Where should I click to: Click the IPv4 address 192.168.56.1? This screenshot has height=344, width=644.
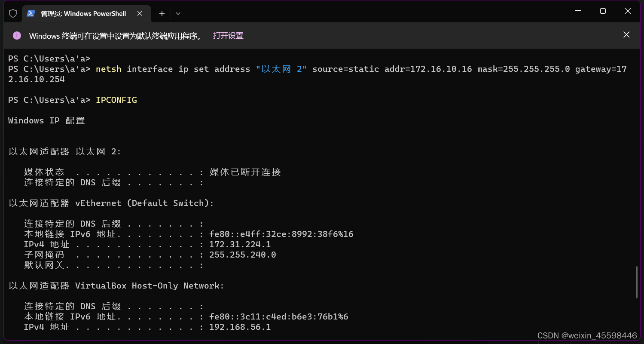pos(240,327)
